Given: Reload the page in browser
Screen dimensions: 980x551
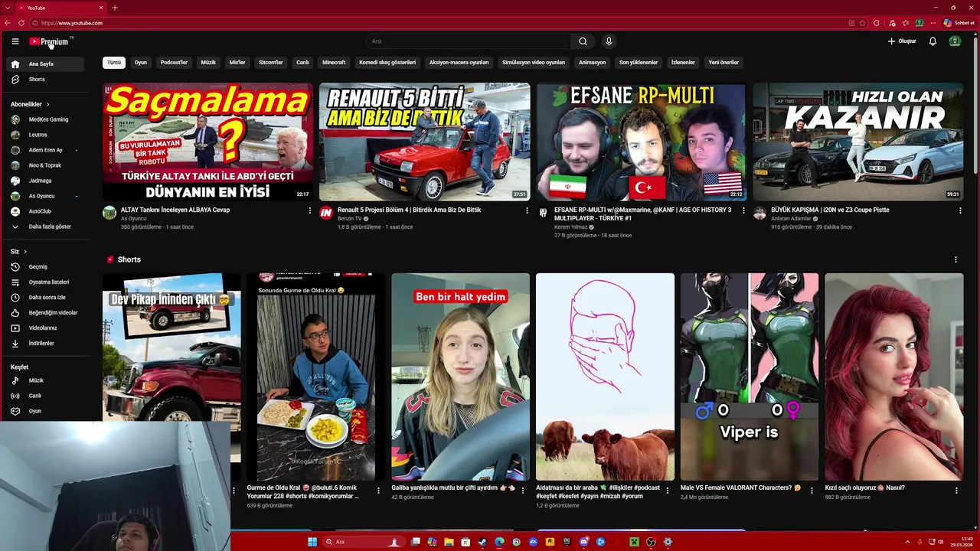Looking at the screenshot, I should point(20,23).
